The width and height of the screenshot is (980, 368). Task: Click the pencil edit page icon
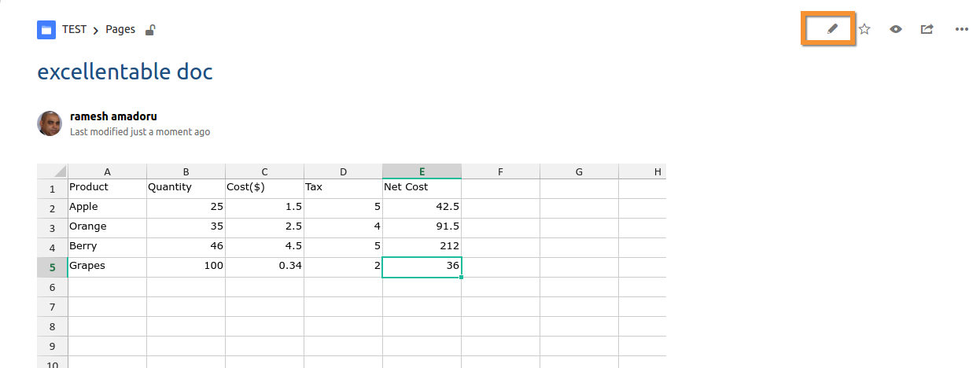[833, 29]
